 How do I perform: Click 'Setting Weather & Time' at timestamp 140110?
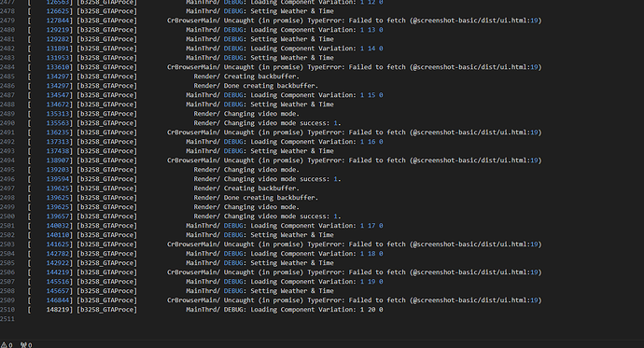292,235
